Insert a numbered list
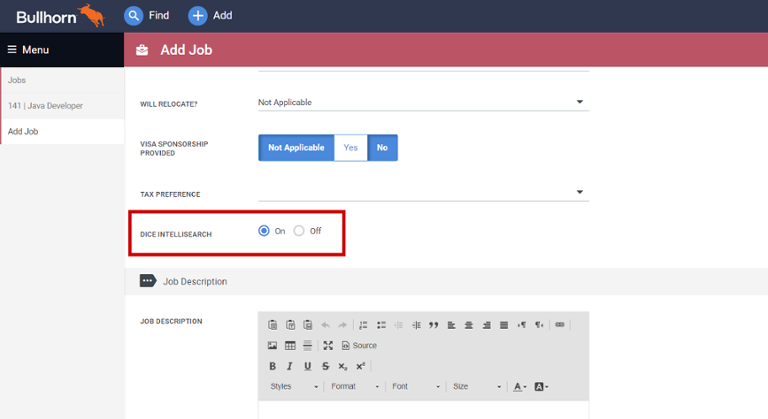The image size is (768, 419). pos(363,325)
